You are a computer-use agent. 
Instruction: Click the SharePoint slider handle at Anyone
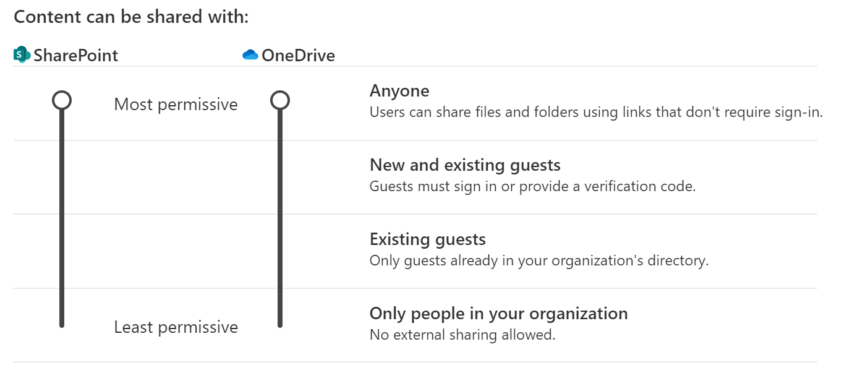(x=62, y=100)
